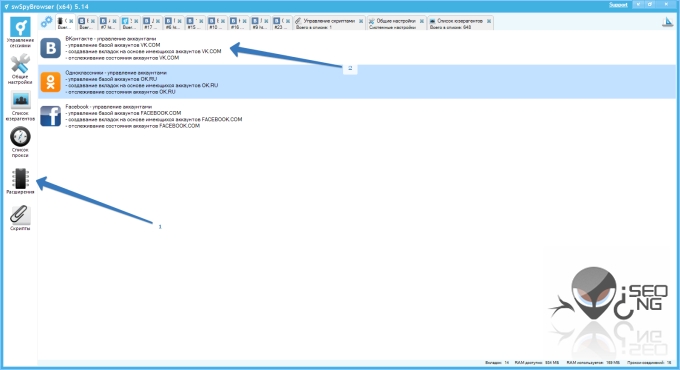Close the #15 tab

(201, 21)
